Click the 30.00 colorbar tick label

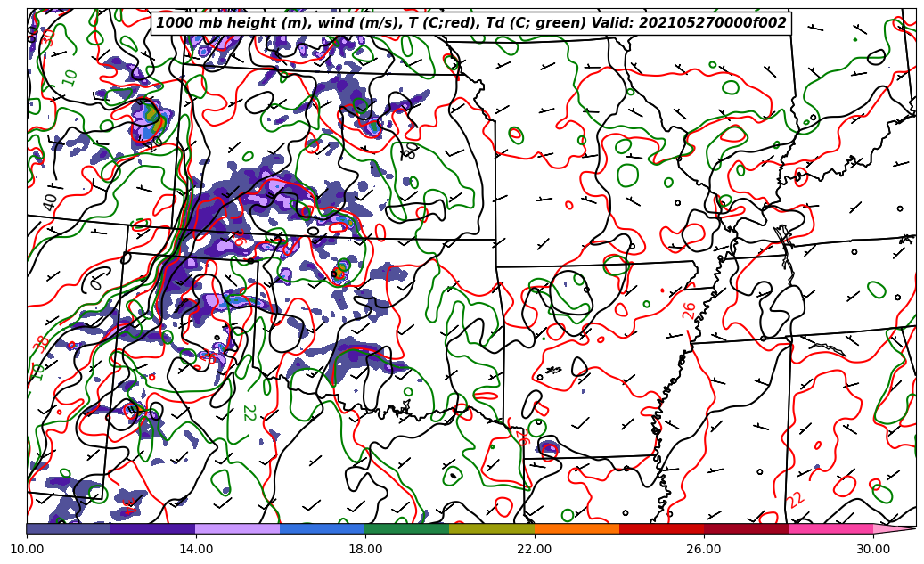(873, 549)
